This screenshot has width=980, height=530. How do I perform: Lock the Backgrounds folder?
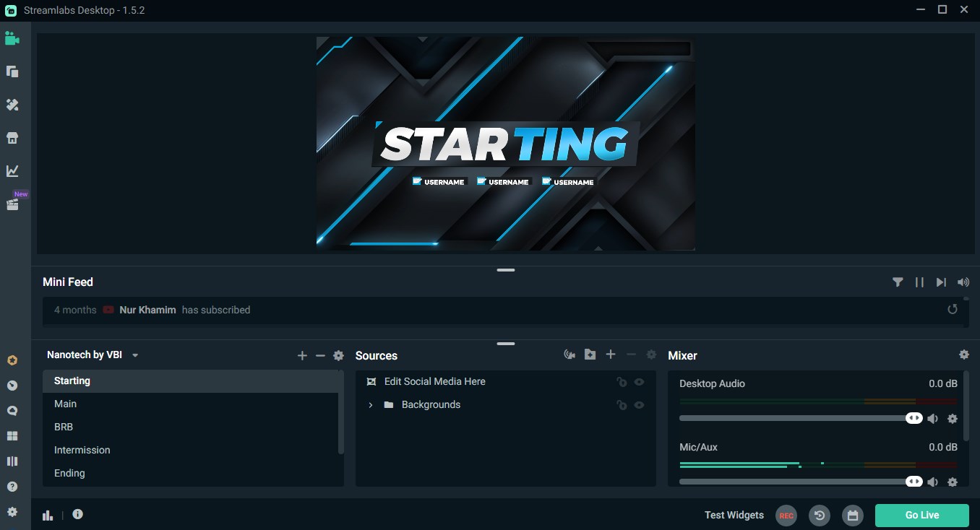(x=622, y=405)
